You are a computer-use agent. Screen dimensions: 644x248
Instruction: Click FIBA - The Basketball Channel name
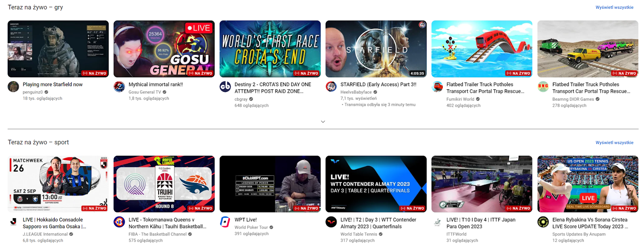[157, 234]
